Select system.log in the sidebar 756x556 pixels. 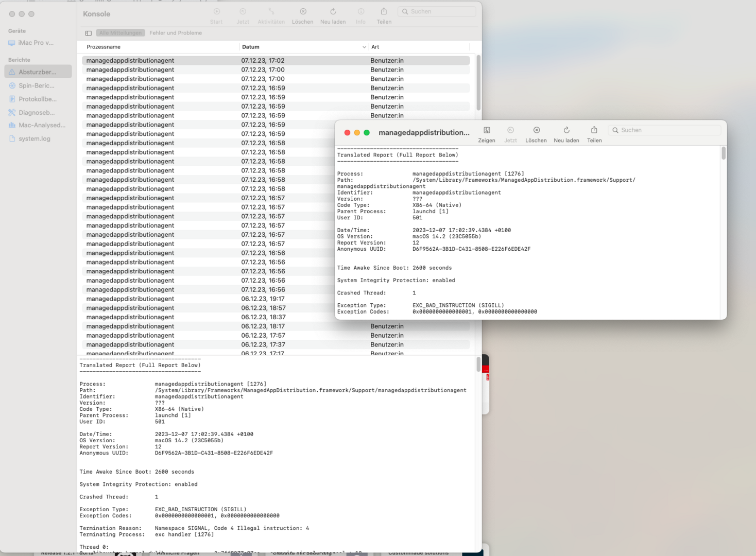[34, 139]
